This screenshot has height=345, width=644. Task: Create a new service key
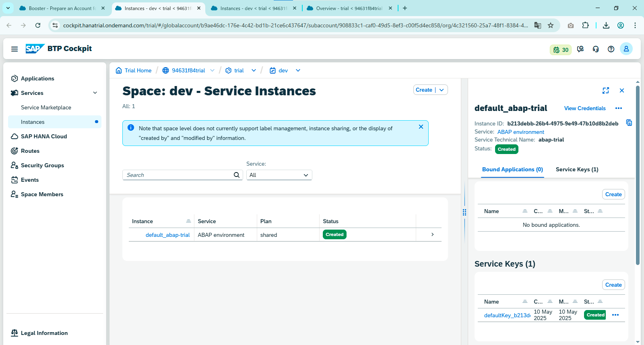click(613, 285)
